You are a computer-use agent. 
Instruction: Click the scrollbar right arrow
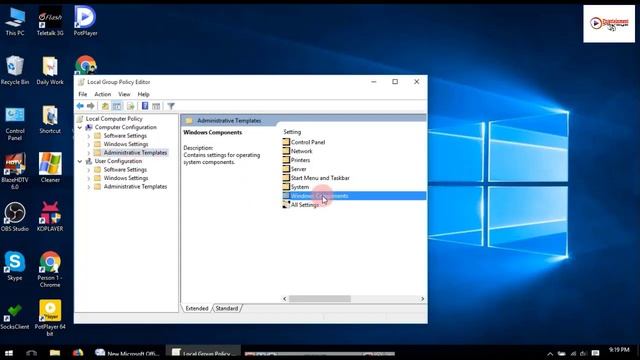point(422,299)
